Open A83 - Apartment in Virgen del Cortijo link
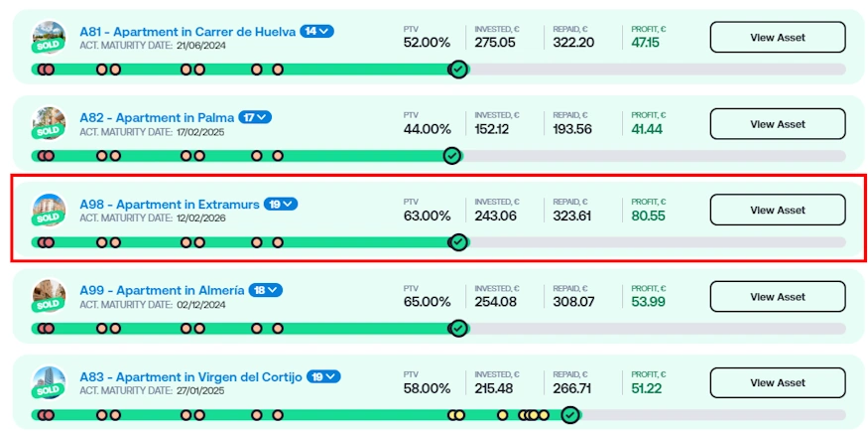 coord(190,376)
